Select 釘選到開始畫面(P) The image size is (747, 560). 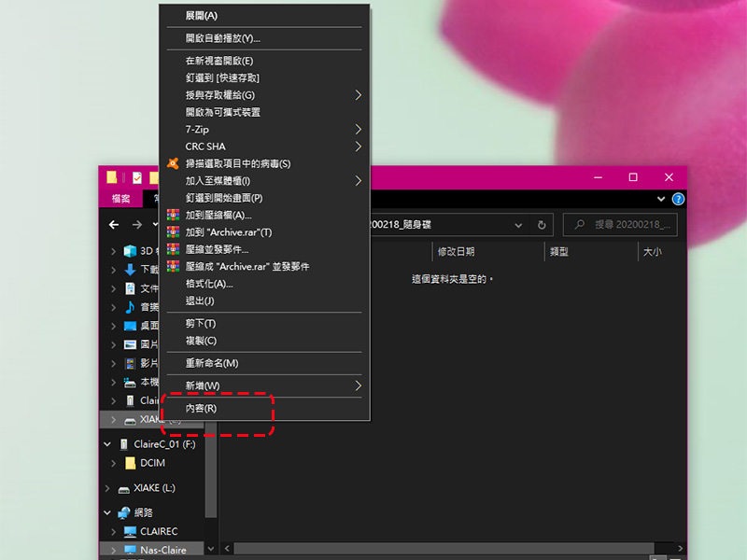pyautogui.click(x=264, y=198)
